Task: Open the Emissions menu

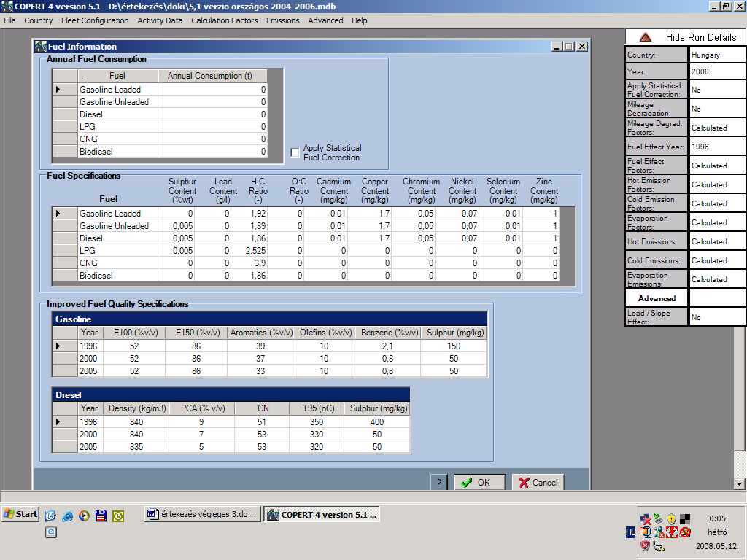Action: click(x=282, y=20)
